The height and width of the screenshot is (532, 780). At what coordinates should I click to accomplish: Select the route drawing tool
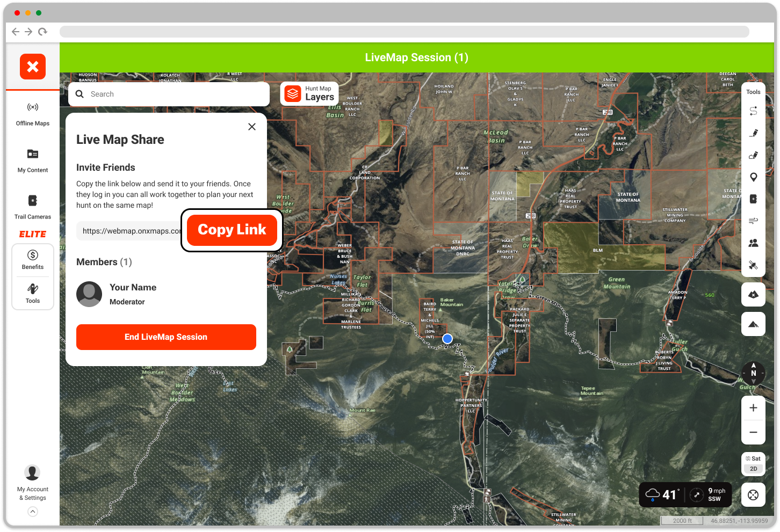753,111
